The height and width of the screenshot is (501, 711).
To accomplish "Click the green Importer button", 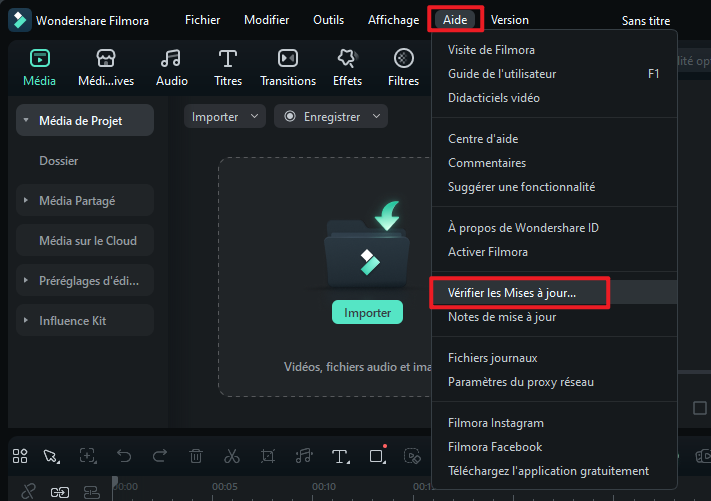I will [367, 312].
